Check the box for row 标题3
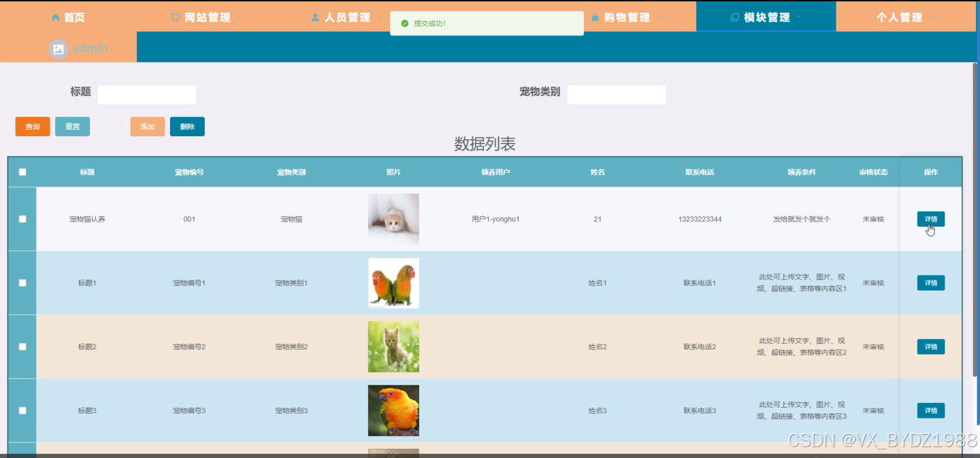The image size is (980, 458). pyautogui.click(x=22, y=410)
